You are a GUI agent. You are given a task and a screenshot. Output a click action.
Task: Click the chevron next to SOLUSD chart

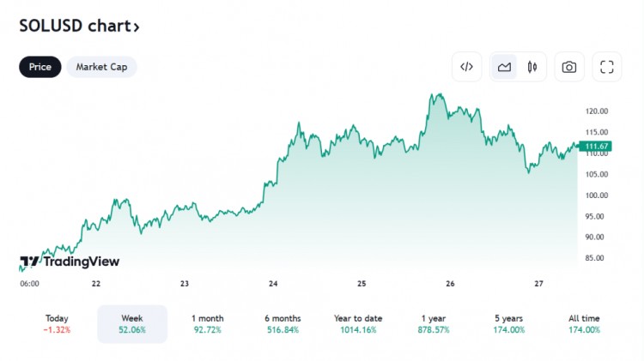137,27
